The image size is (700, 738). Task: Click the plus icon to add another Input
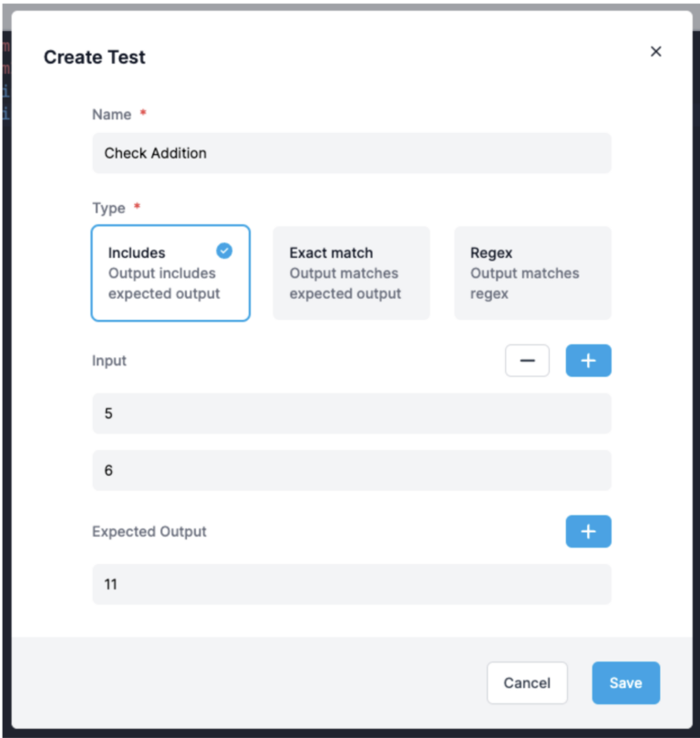(x=588, y=360)
